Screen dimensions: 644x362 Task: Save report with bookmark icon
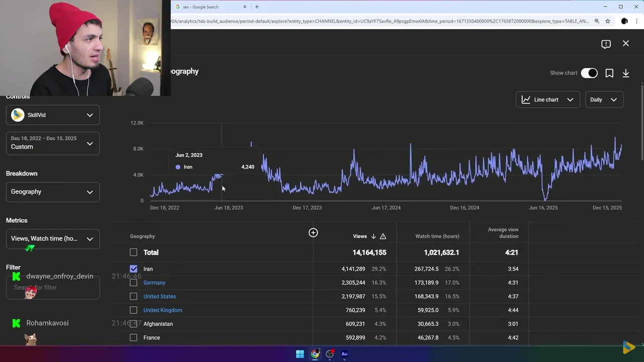pos(609,73)
